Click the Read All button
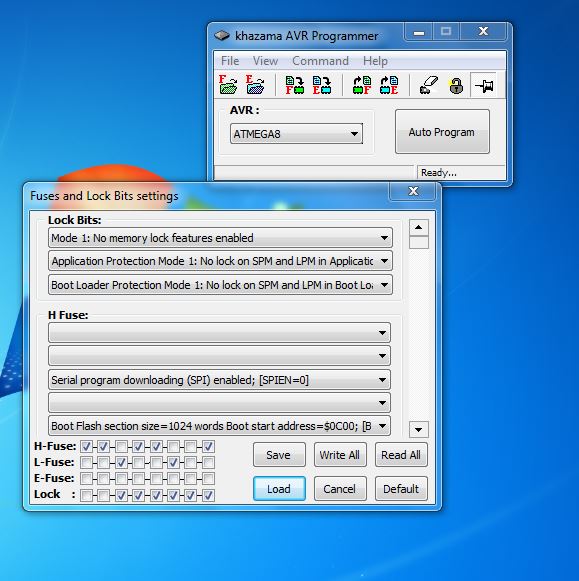Image resolution: width=579 pixels, height=581 pixels. click(401, 455)
